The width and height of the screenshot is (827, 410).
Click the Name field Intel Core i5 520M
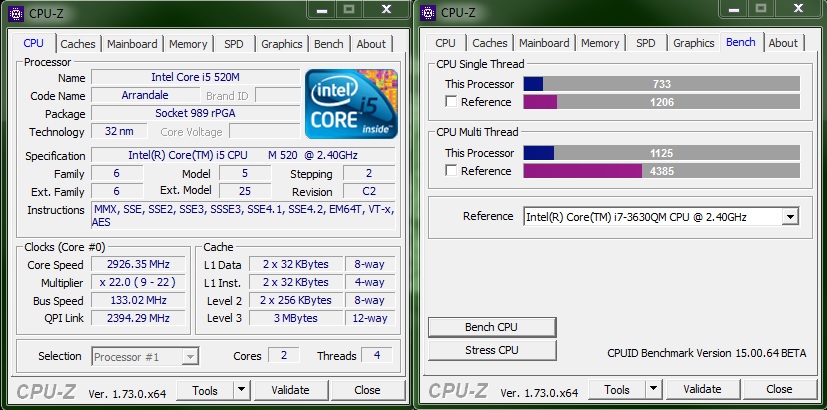[x=196, y=77]
